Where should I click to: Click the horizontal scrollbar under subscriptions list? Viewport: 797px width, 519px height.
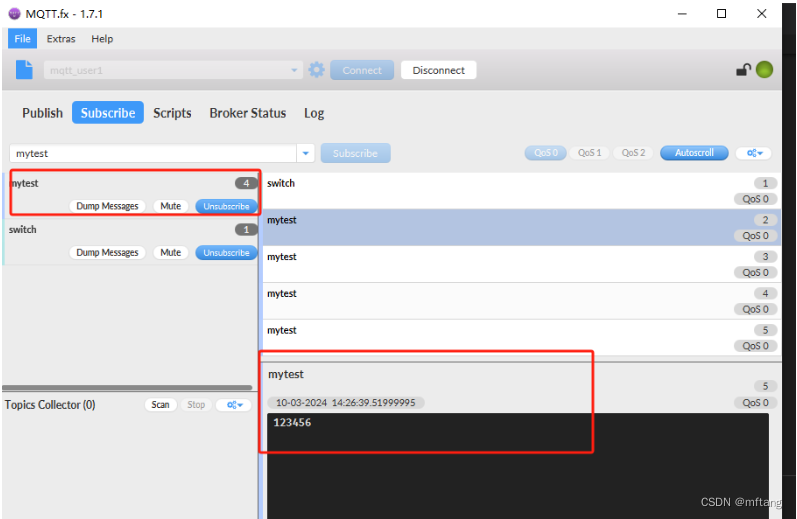(x=127, y=387)
